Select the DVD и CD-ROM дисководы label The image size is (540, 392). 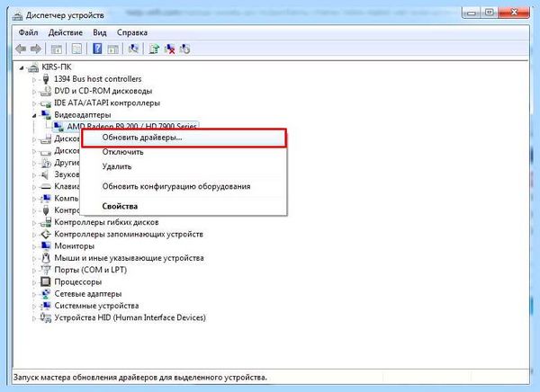[x=103, y=91]
